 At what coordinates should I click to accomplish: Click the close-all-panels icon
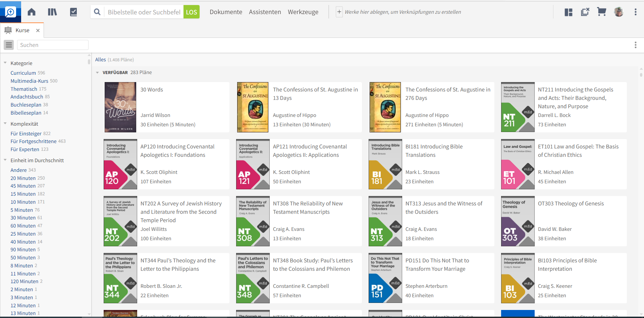pyautogui.click(x=585, y=12)
